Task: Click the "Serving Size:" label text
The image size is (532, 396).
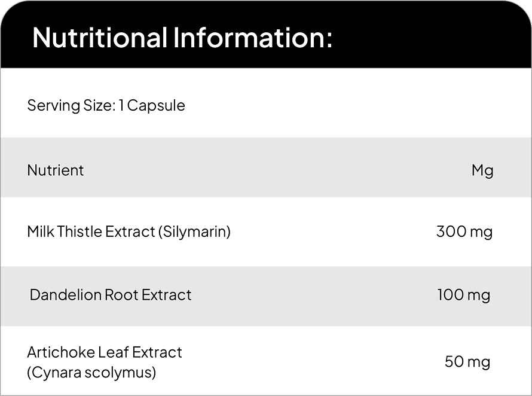Action: 71,106
